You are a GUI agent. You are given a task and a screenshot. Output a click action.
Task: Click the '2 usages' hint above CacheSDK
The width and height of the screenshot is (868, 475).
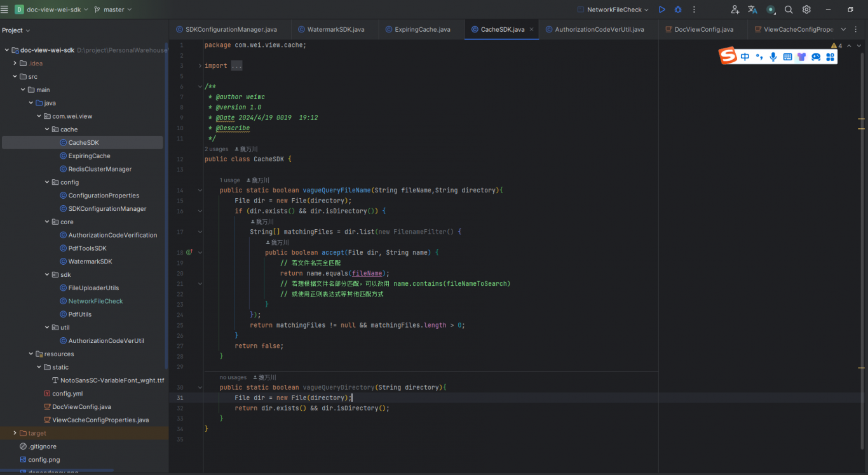(x=216, y=149)
